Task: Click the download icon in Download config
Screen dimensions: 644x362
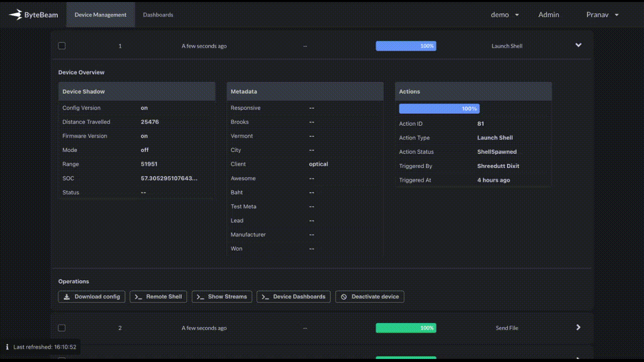Action: coord(67,297)
